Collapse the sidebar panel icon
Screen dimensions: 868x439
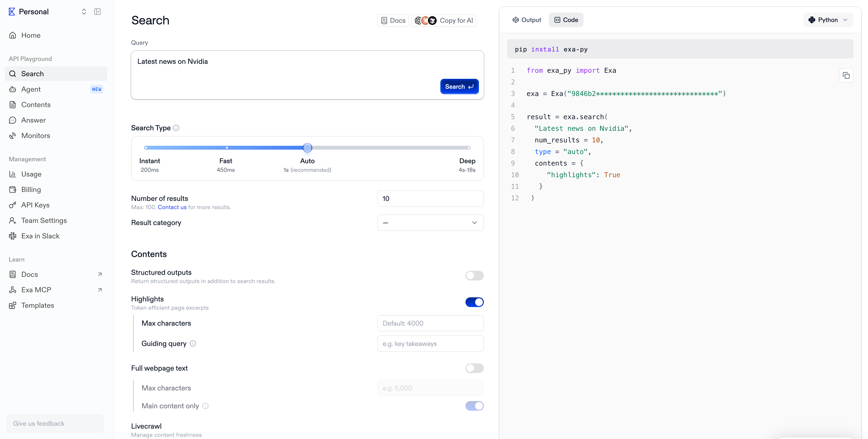pyautogui.click(x=97, y=12)
